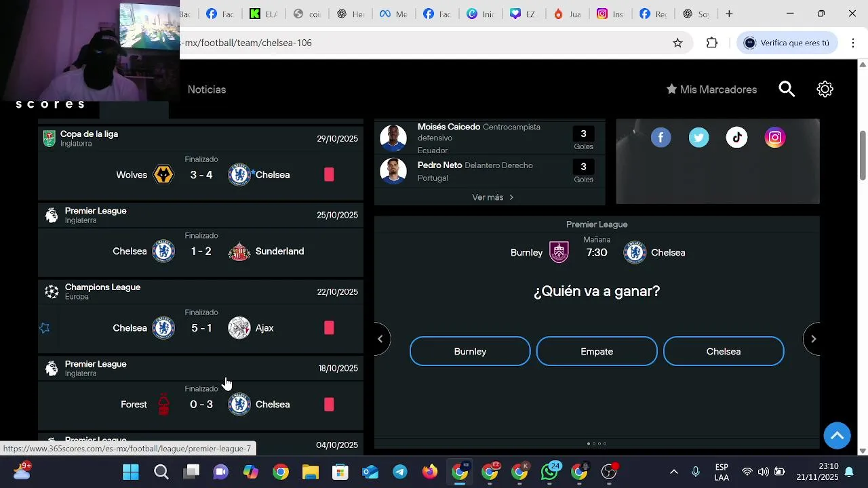Open the taskbar clock showing 23:10
868x488 pixels.
click(817, 472)
